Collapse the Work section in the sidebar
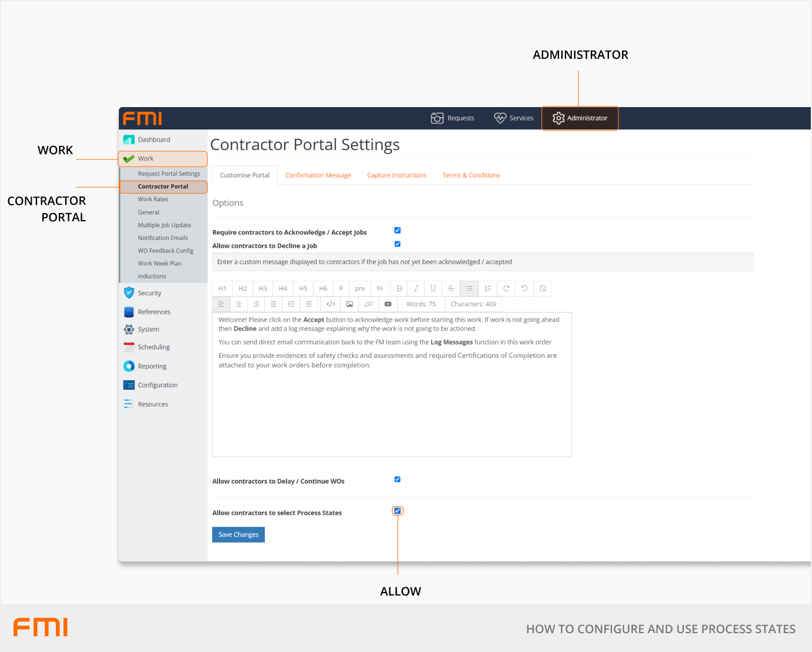Viewport: 812px width, 652px height. point(145,159)
